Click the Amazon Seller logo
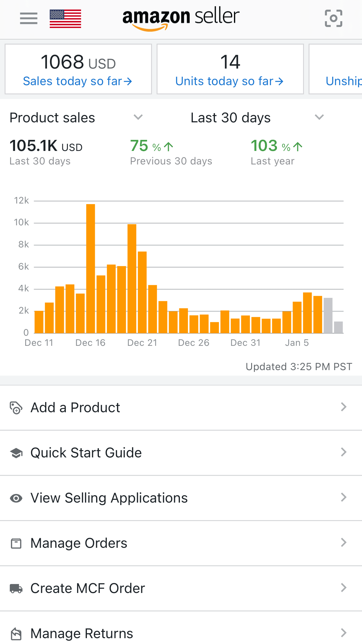 [x=181, y=18]
